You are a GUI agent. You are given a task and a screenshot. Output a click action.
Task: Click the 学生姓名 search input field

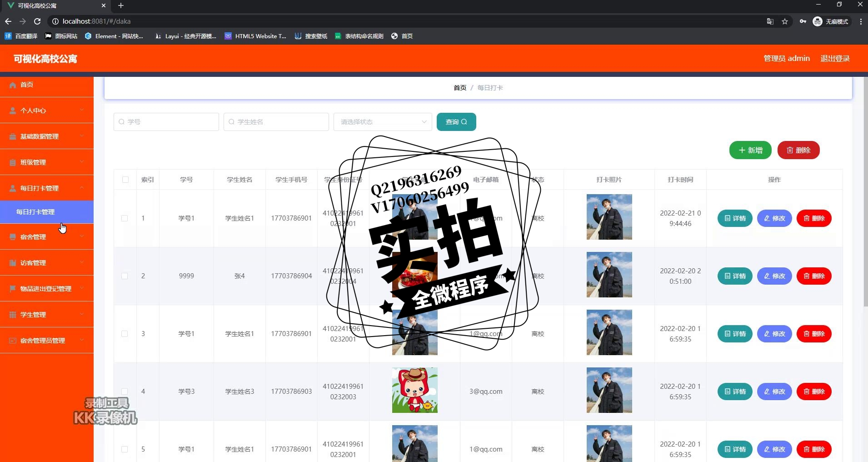pyautogui.click(x=276, y=122)
